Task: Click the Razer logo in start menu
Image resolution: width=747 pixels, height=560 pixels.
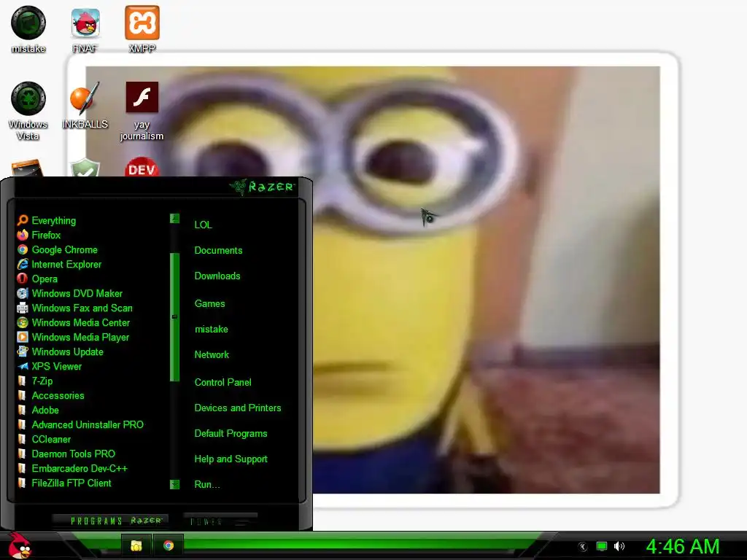Action: coord(263,187)
